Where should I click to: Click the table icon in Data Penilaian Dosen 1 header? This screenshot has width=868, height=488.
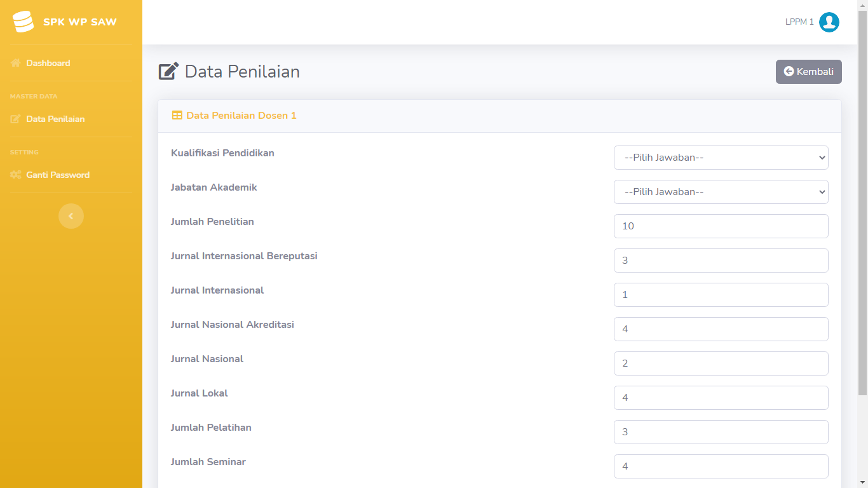coord(177,116)
